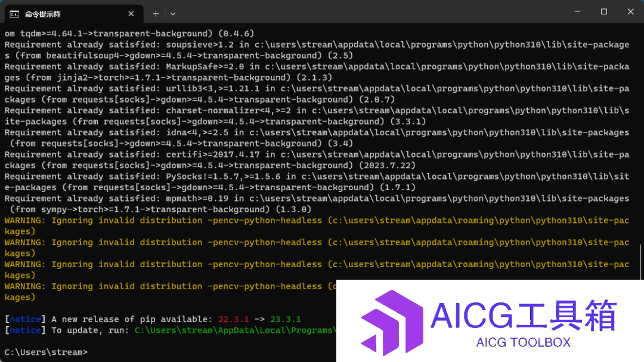The image size is (644, 362).
Task: Click "idna<4,>=2.5" requirement text
Action: click(x=197, y=132)
